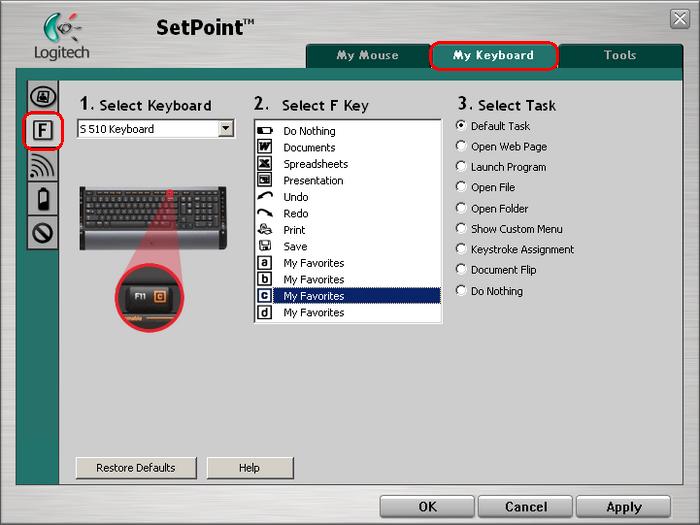
Task: Select the Document Flip option
Action: 461,269
